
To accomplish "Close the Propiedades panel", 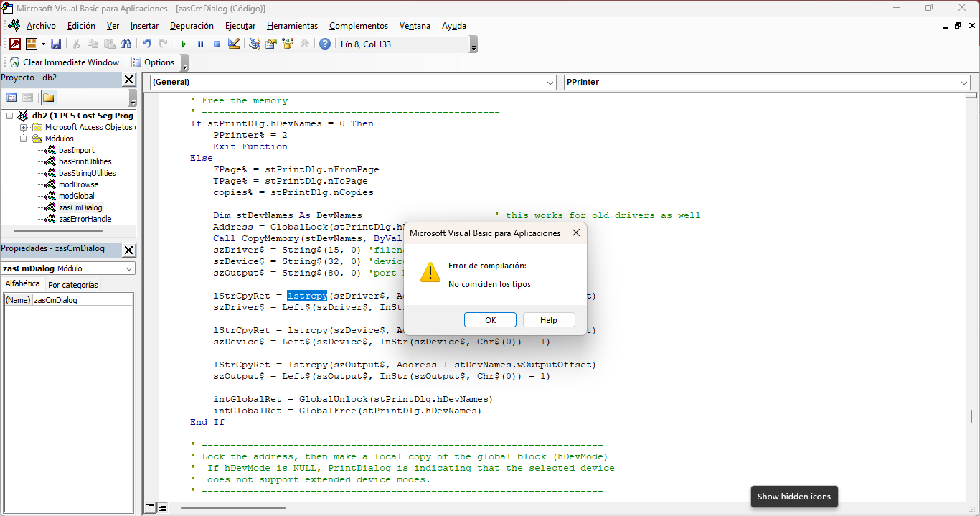I will (129, 250).
